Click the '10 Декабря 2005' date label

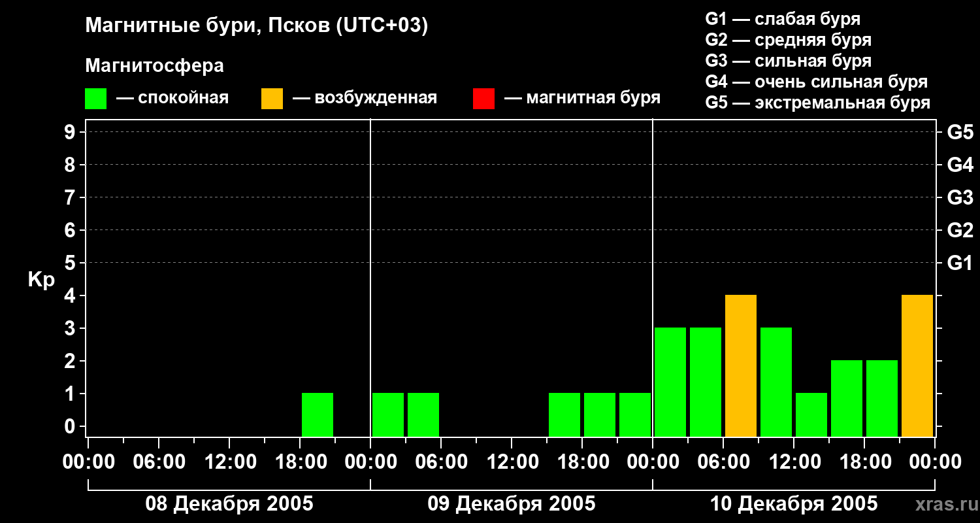click(x=794, y=504)
